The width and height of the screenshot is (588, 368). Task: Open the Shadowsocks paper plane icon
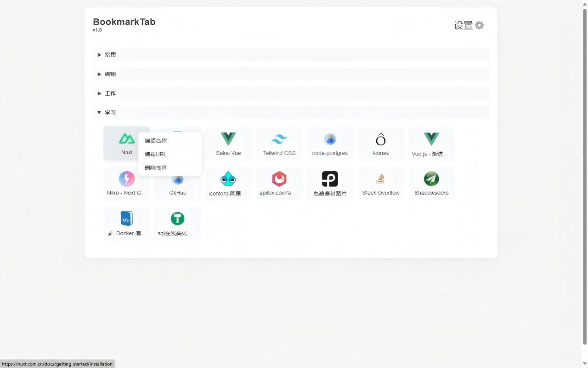coord(431,178)
